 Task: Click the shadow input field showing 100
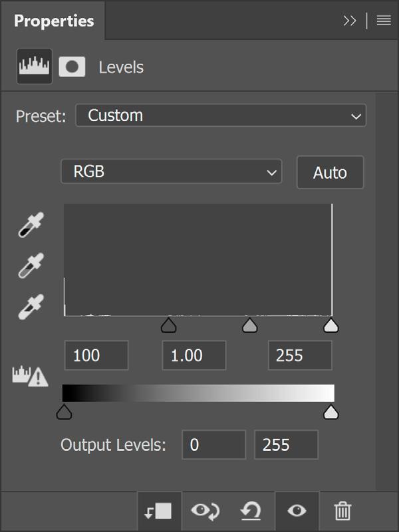[96, 355]
